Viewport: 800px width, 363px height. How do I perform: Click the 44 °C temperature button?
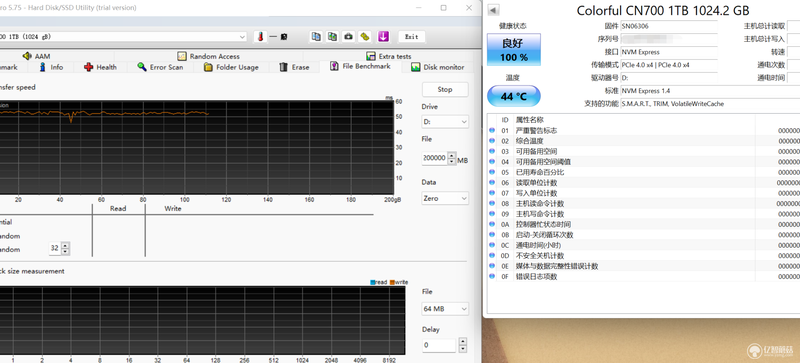[514, 96]
